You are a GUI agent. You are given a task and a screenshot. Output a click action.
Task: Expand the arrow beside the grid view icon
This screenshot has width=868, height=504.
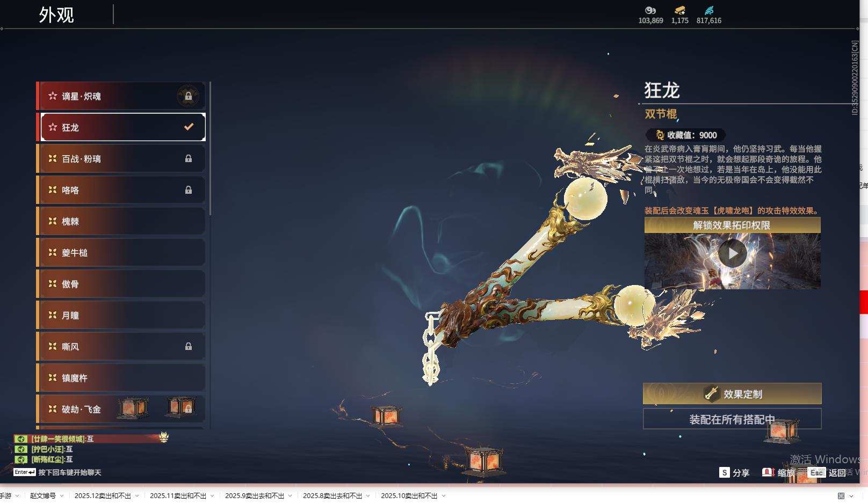851,496
